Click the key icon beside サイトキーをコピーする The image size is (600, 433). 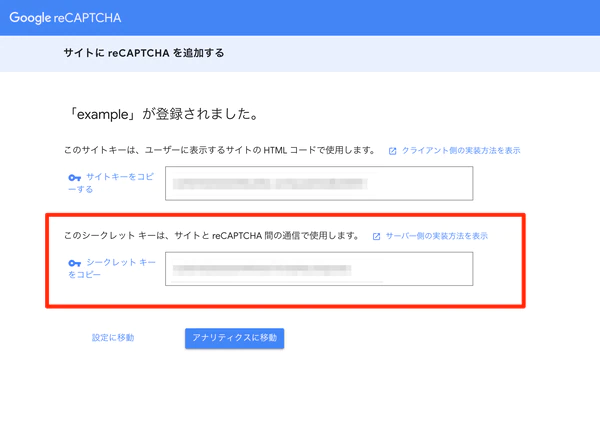(75, 177)
